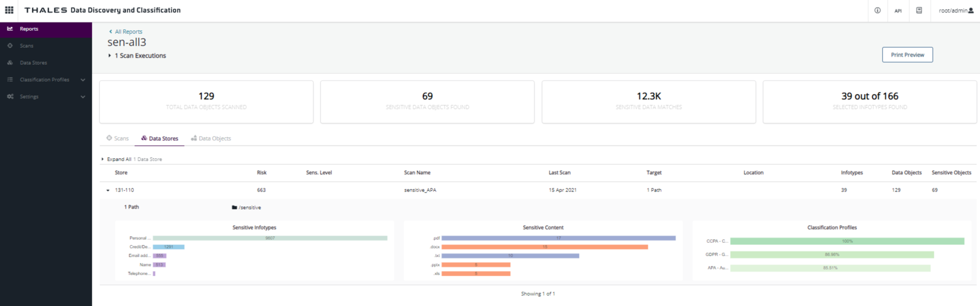Click the root/admin user icon
Screen dimensions: 980x306
click(x=971, y=10)
